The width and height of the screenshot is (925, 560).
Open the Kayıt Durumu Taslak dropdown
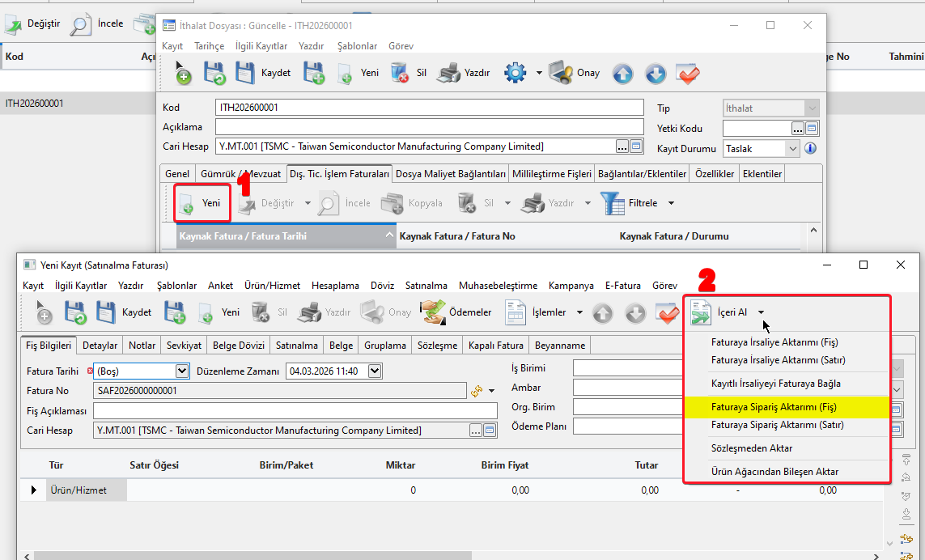(792, 149)
